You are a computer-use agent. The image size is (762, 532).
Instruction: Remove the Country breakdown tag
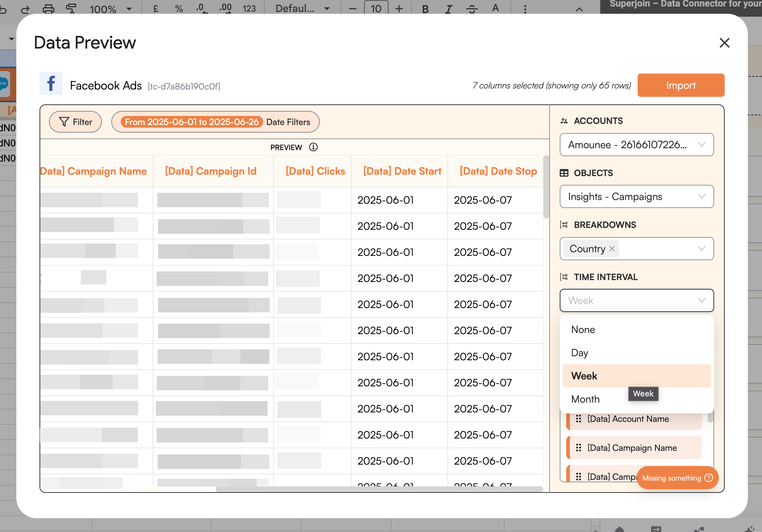612,249
